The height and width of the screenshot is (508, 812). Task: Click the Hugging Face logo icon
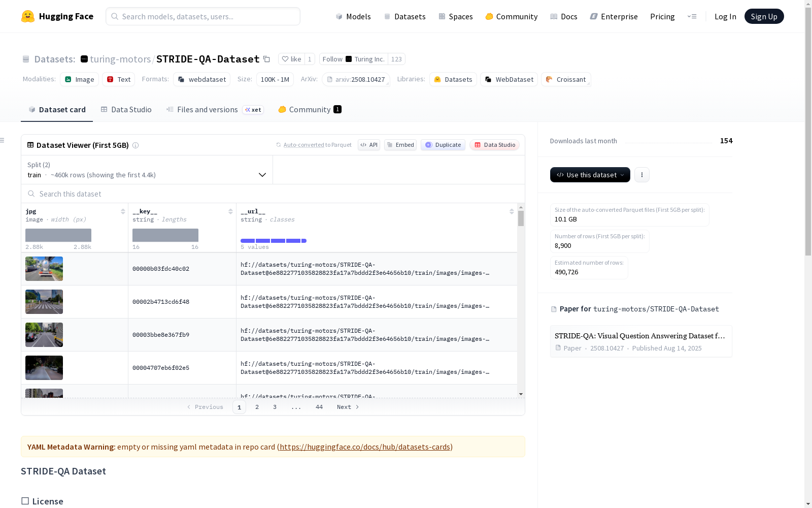28,16
